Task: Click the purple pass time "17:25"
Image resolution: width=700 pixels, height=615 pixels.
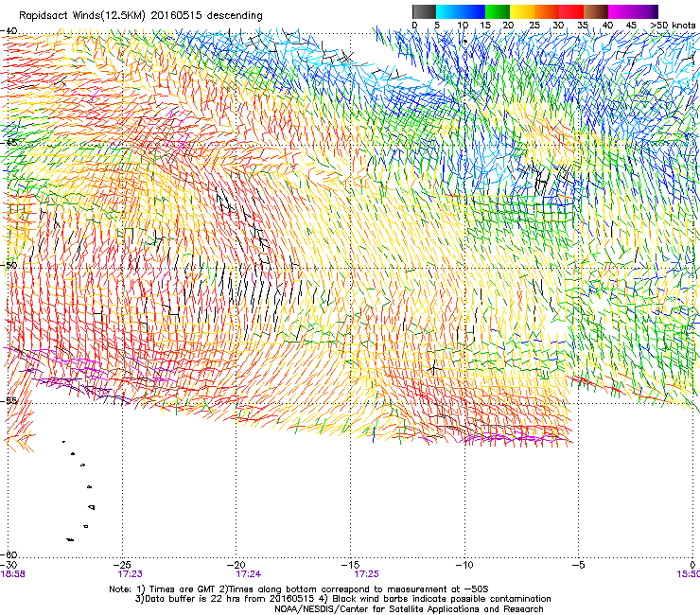Action: point(366,574)
